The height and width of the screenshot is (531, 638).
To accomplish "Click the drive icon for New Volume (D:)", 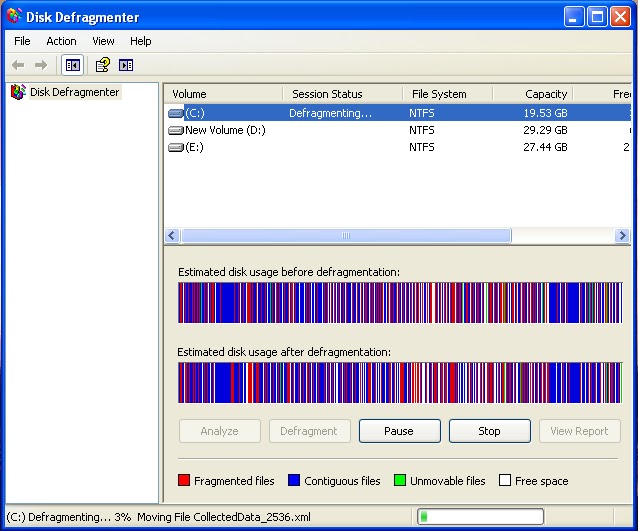I will point(175,130).
